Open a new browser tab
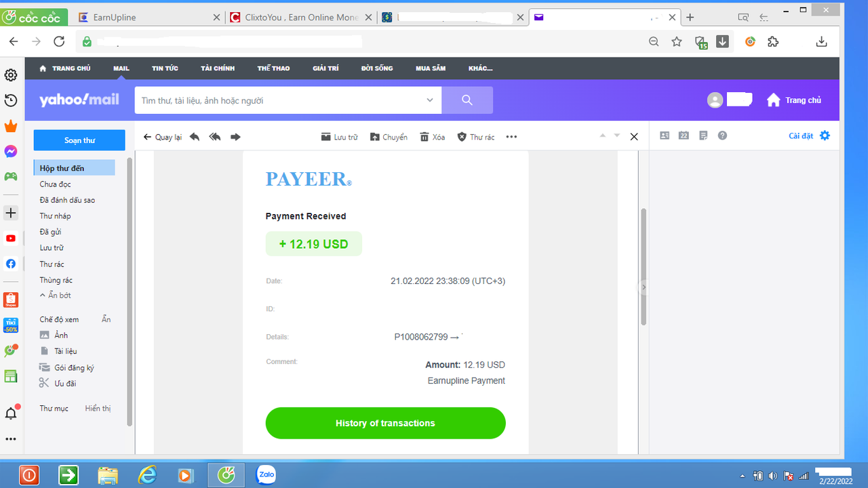 pos(690,18)
